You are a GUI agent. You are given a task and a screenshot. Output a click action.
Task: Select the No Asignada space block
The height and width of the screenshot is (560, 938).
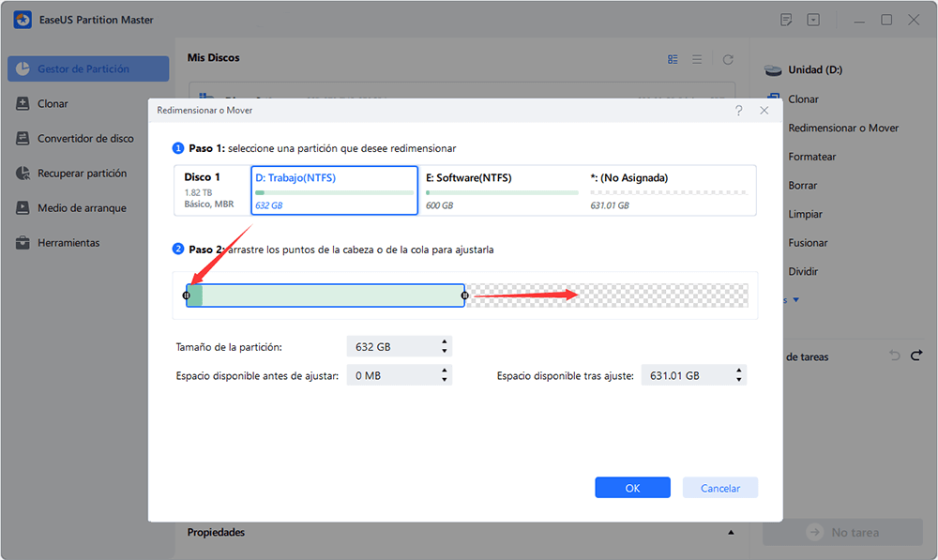tap(669, 190)
